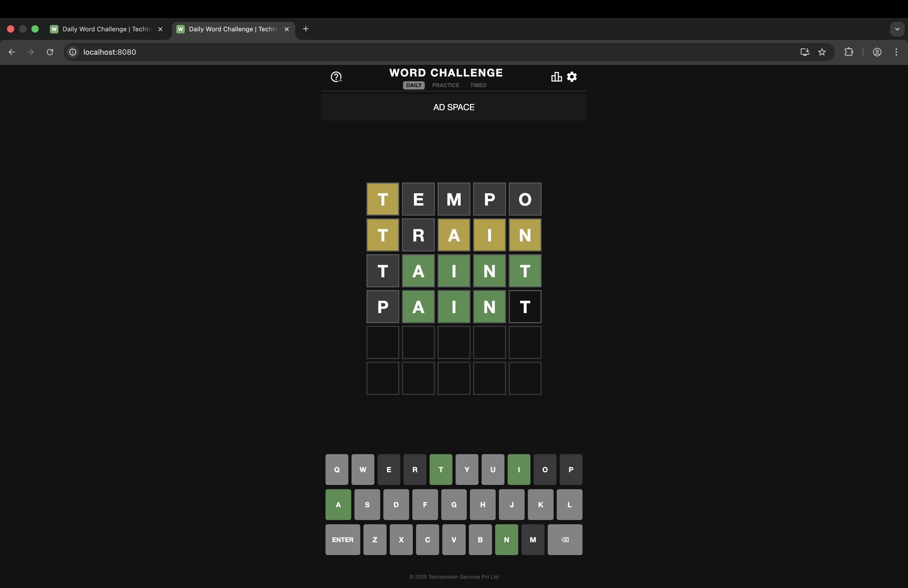
Task: Reload the page
Action: click(50, 52)
